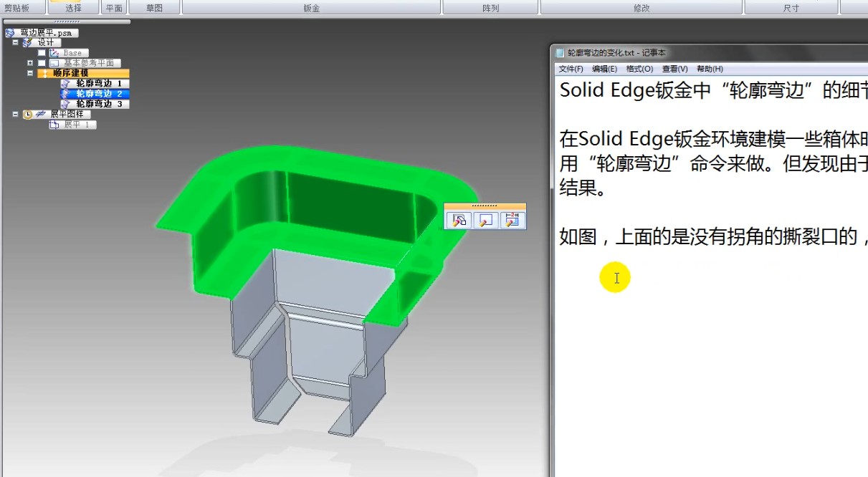Open the 查看(V) menu in Notepad
This screenshot has width=868, height=477.
tap(675, 69)
